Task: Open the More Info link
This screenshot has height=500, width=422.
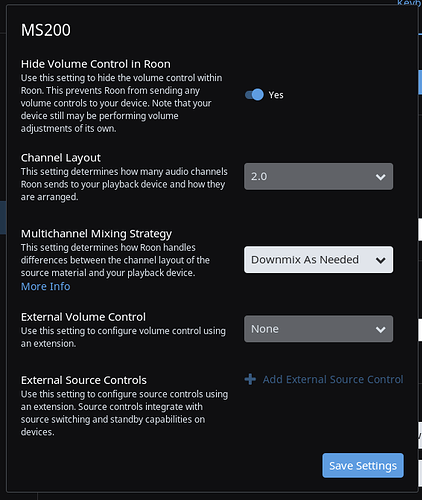Action: coord(46,286)
